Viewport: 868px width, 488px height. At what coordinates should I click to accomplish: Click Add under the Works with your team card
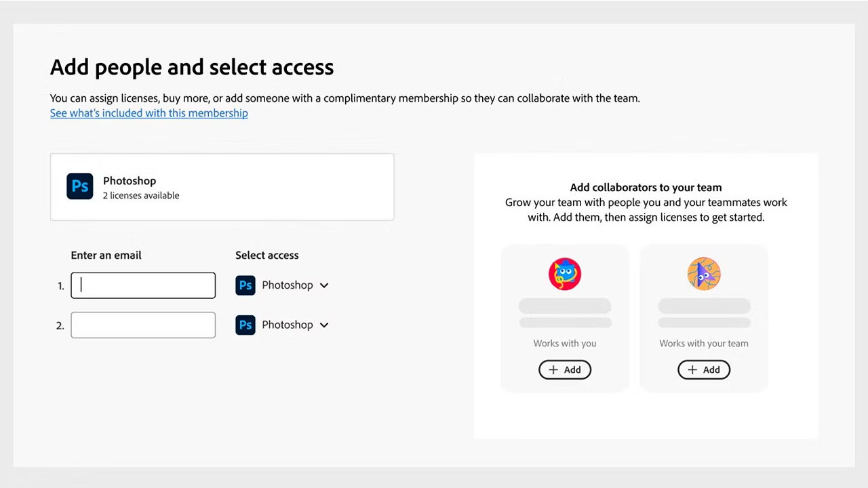click(x=704, y=369)
